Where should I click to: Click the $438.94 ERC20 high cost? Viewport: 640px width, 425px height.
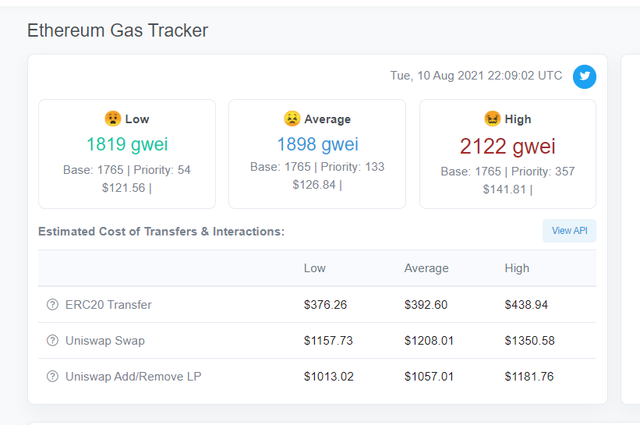(x=526, y=305)
